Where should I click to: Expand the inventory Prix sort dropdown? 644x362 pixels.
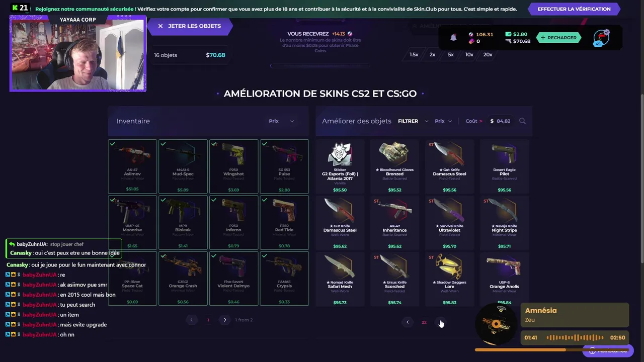click(x=281, y=121)
